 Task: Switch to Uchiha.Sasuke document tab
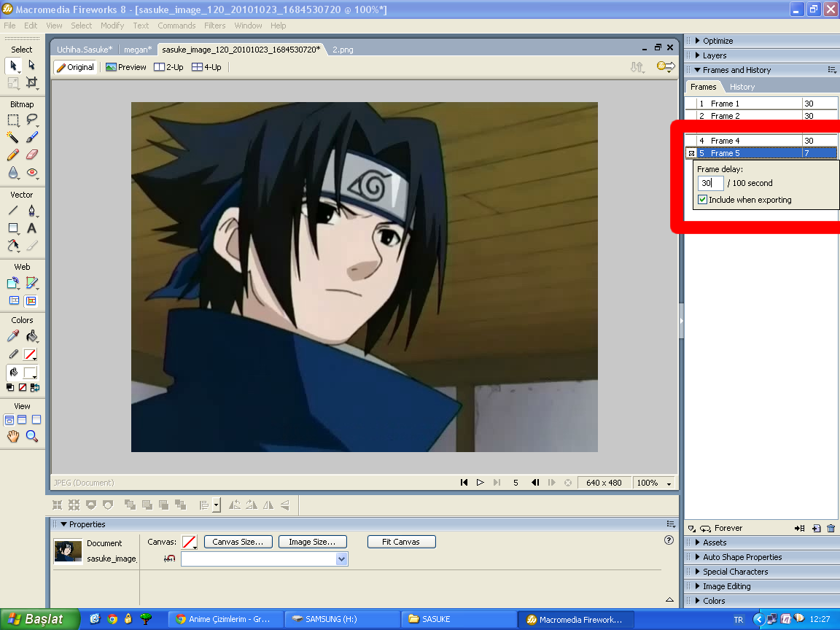coord(85,50)
